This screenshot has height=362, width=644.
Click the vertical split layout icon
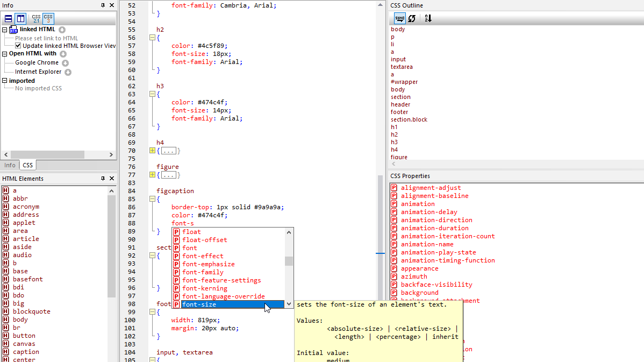[x=20, y=18]
